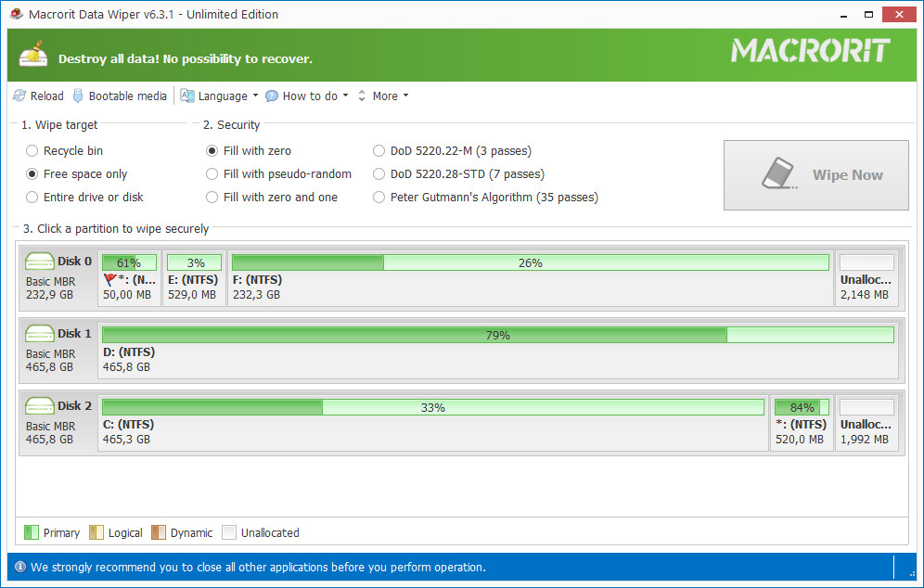Select the 61% usage bar on Disk 0
Viewport: 924px width, 588px height.
point(129,262)
